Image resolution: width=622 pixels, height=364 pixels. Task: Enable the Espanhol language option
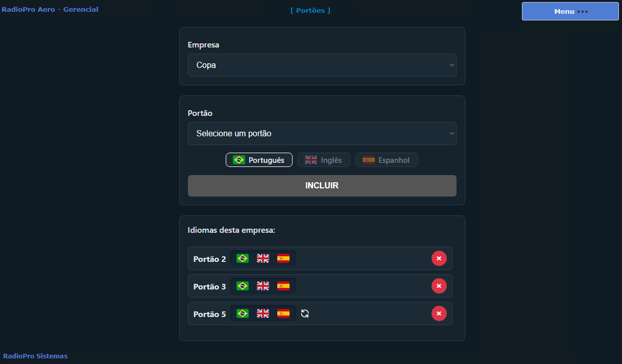coord(387,160)
